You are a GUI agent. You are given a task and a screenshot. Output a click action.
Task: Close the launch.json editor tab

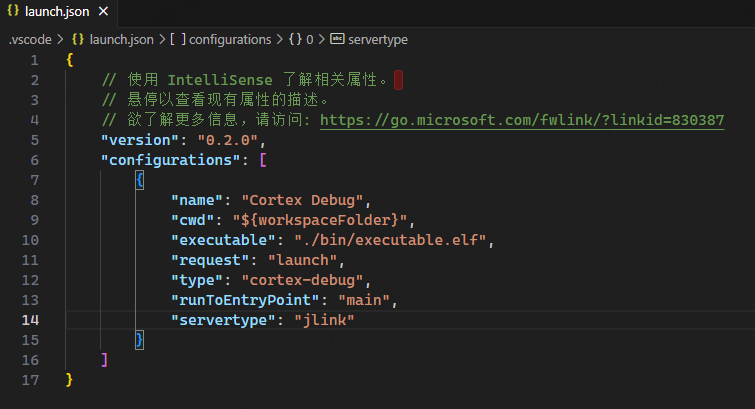coord(103,11)
